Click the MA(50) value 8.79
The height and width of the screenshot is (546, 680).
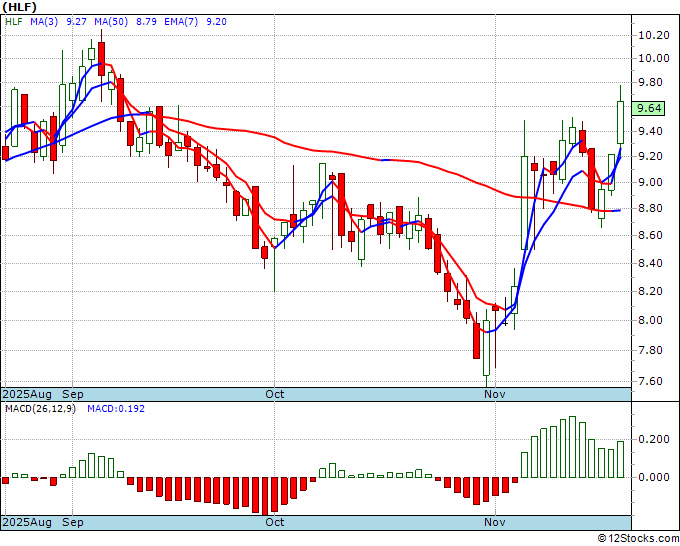146,22
